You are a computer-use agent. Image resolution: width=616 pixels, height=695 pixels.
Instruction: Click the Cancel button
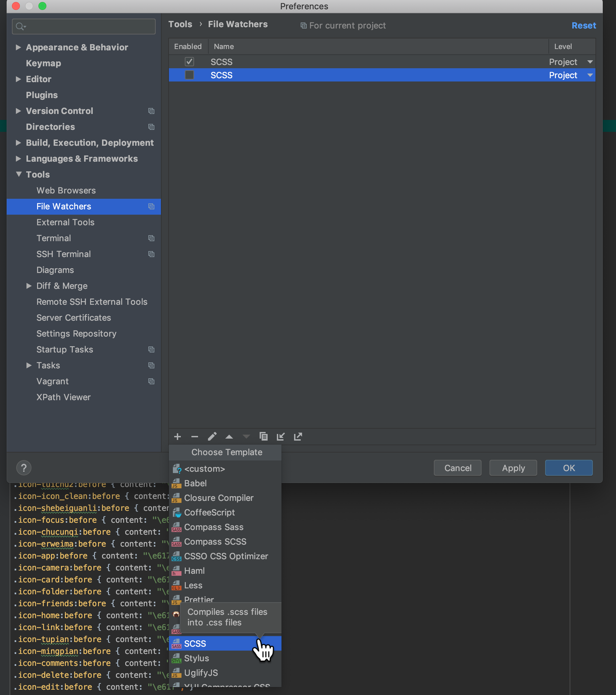click(458, 468)
